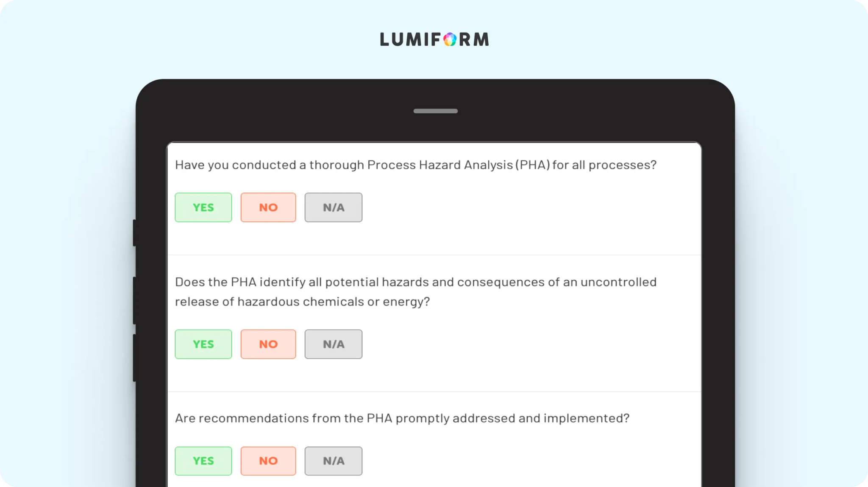Select YES for recommendations promptly addressed
Image resolution: width=868 pixels, height=487 pixels.
203,461
